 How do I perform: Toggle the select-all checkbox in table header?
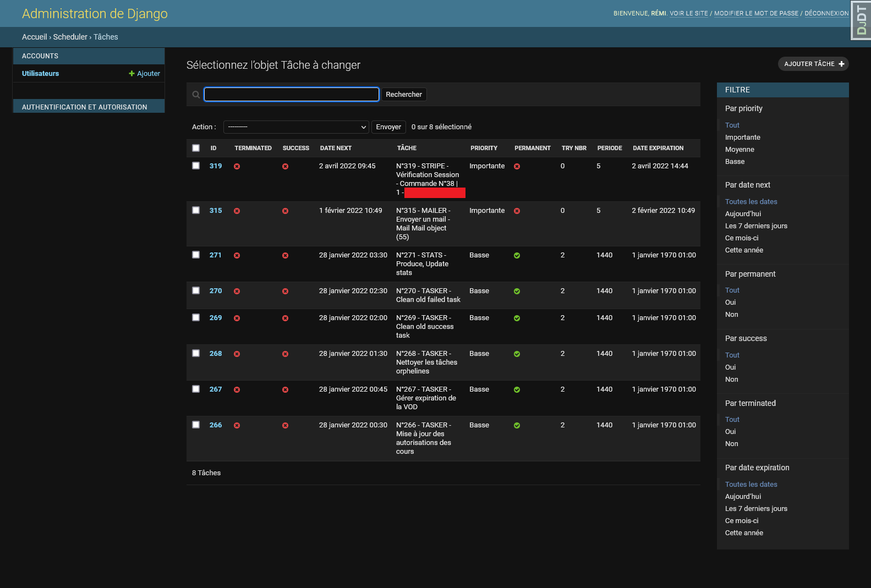pos(196,148)
